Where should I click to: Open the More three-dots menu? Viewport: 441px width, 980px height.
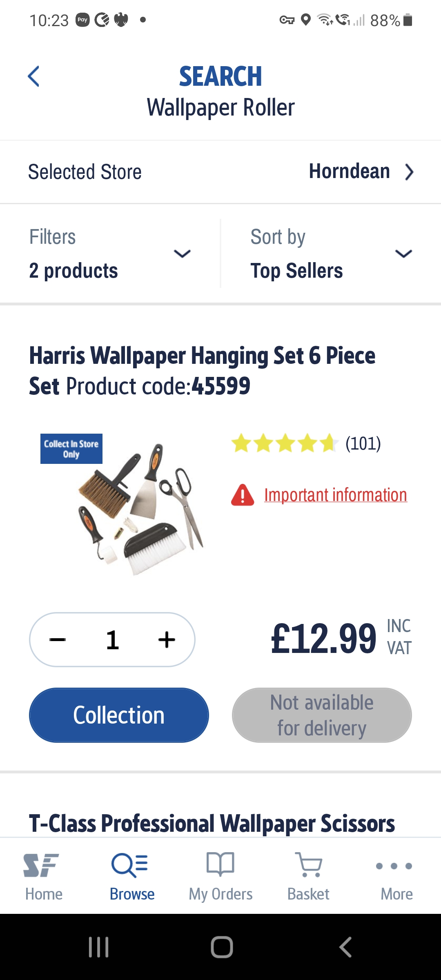pyautogui.click(x=394, y=866)
